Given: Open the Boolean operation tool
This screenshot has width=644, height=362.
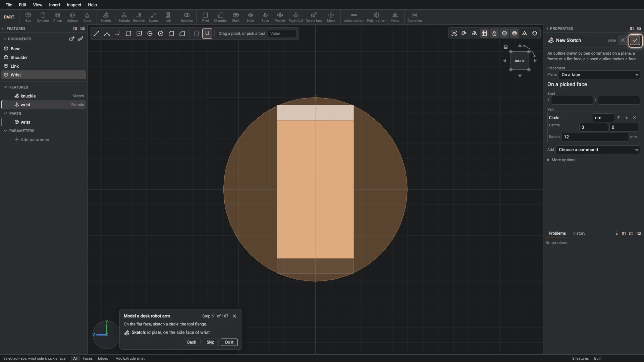Looking at the screenshot, I should tap(187, 17).
